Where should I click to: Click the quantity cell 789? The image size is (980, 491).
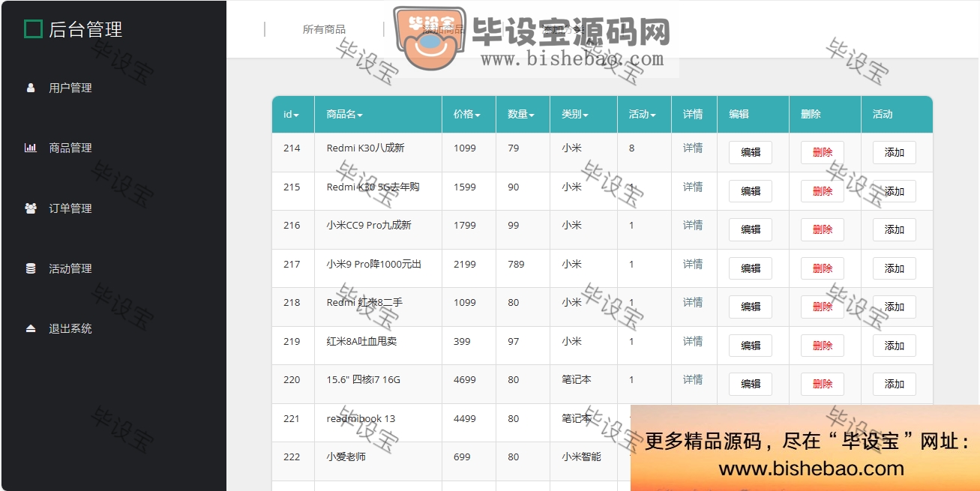(x=516, y=264)
